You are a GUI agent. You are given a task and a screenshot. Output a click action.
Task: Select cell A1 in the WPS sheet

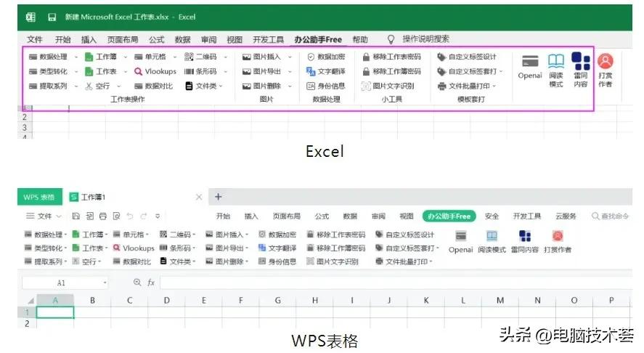click(55, 313)
